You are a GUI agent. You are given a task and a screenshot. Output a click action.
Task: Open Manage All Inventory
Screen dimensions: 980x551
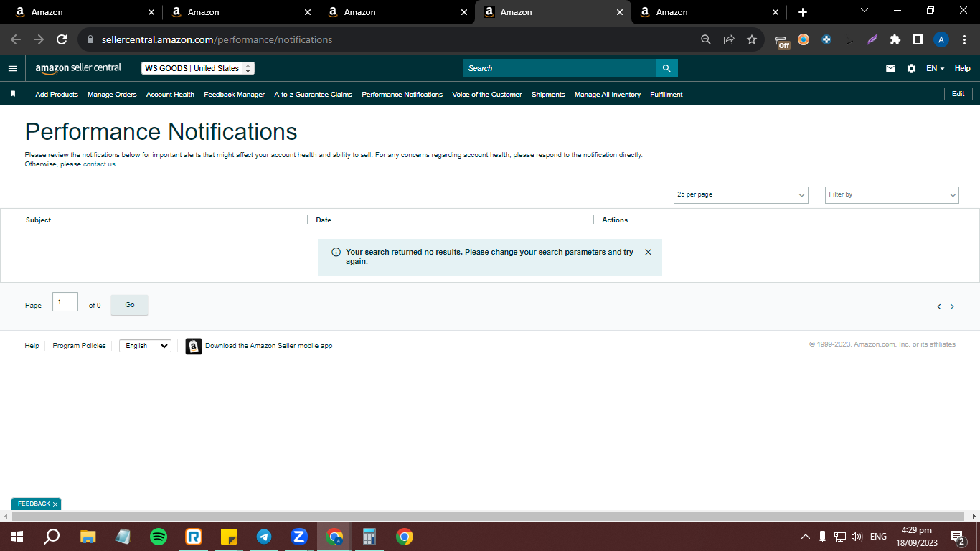[608, 94]
